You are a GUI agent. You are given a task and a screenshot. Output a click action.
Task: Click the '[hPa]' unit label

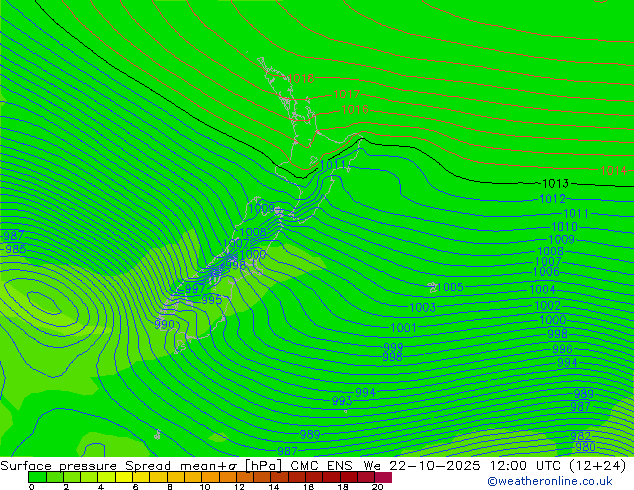pos(263,466)
